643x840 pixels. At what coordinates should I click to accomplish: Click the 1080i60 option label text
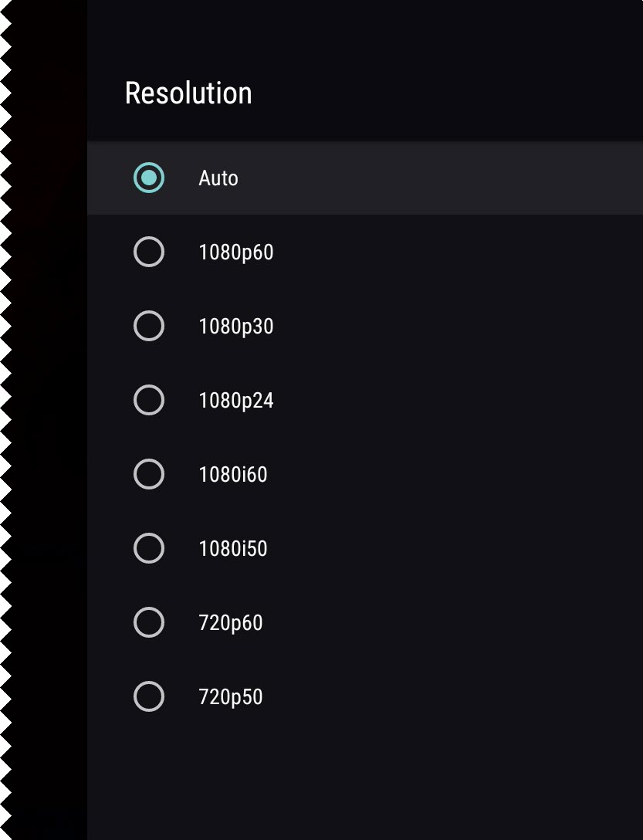click(233, 474)
